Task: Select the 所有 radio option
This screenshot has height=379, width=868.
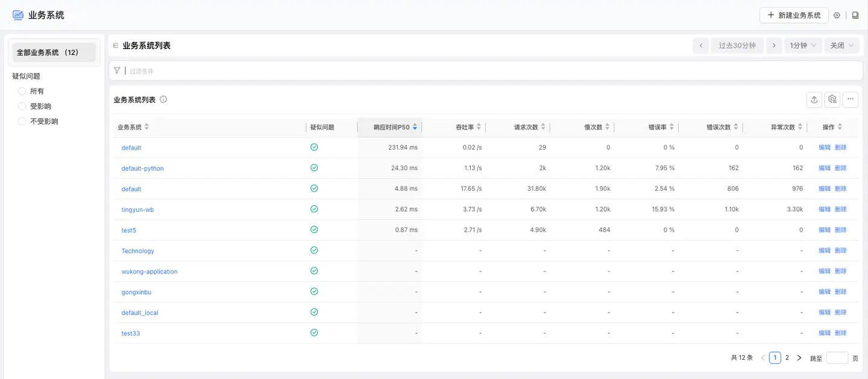Action: (22, 91)
